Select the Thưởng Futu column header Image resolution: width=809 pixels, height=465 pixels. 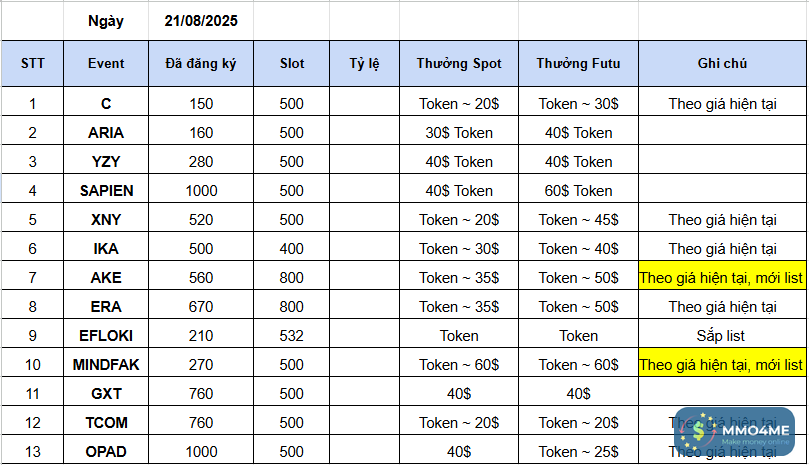click(578, 64)
